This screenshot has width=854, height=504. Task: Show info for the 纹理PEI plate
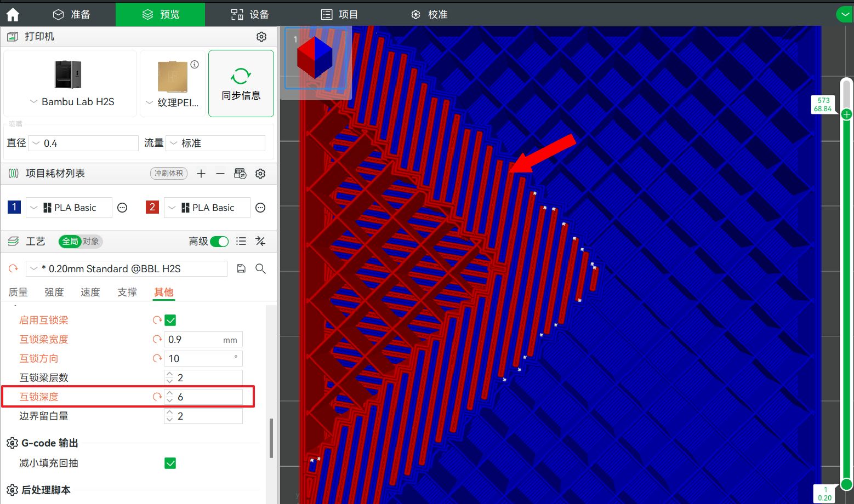(195, 65)
